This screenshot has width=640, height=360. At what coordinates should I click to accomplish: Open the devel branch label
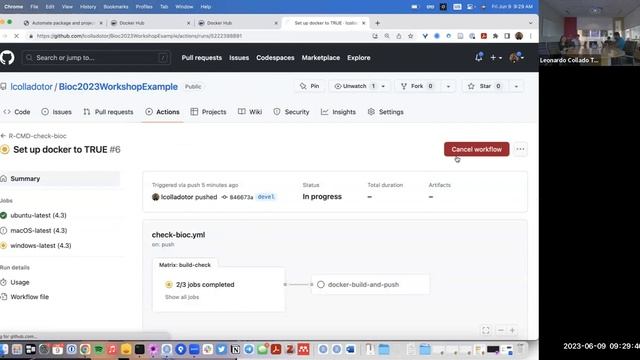pos(266,197)
